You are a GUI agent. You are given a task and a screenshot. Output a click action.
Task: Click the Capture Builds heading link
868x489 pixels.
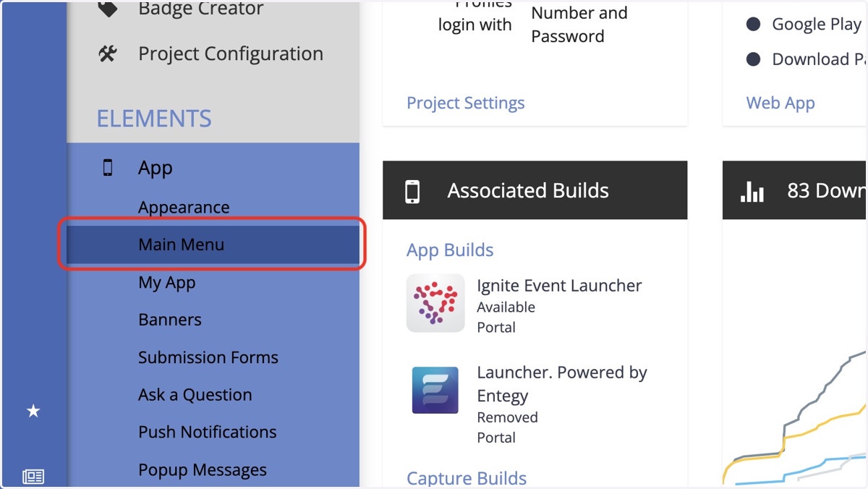[x=467, y=478]
